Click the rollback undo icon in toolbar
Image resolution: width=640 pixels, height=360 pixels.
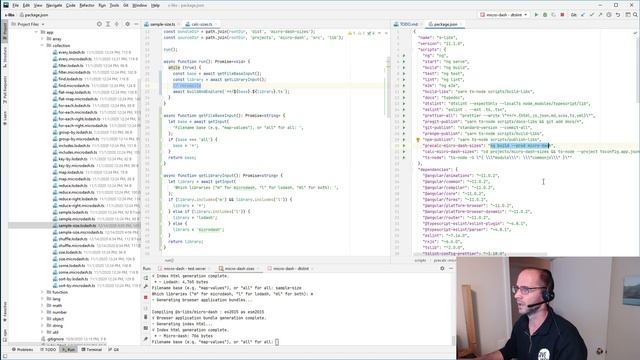[x=618, y=15]
